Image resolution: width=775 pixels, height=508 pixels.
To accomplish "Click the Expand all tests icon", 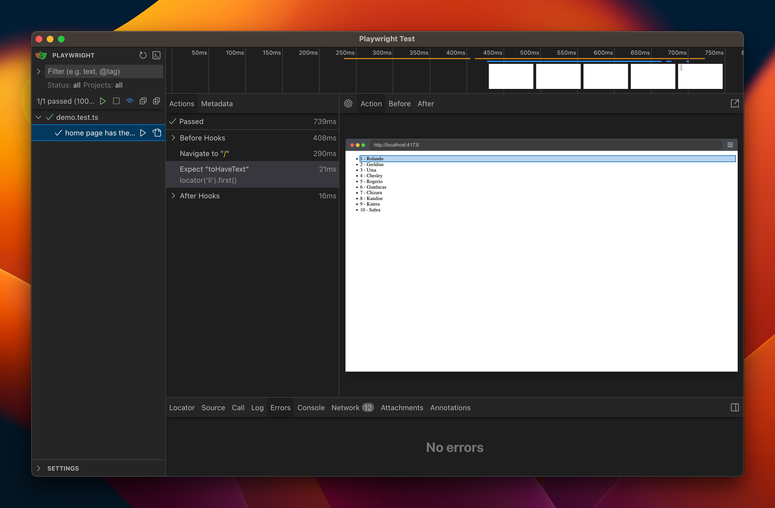I will [x=156, y=101].
